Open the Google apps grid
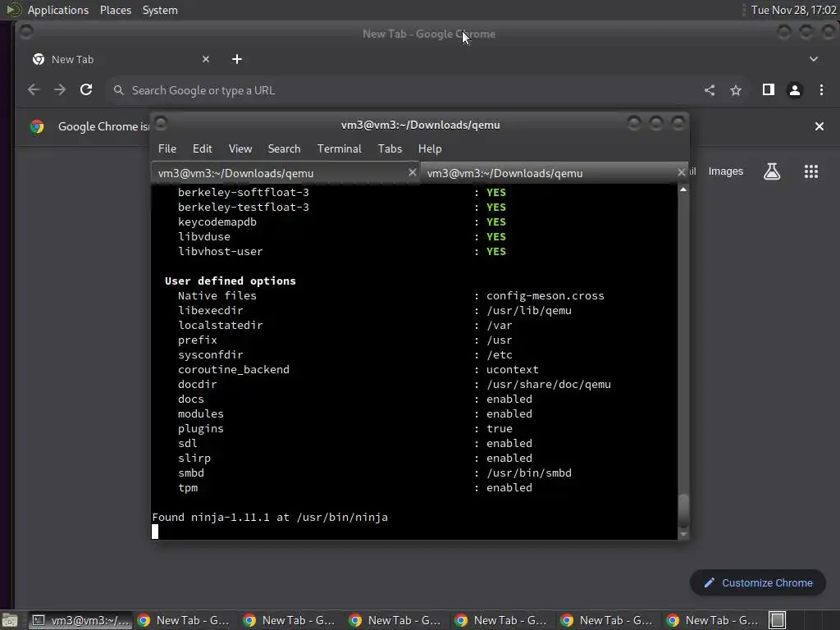This screenshot has height=630, width=840. [x=811, y=171]
